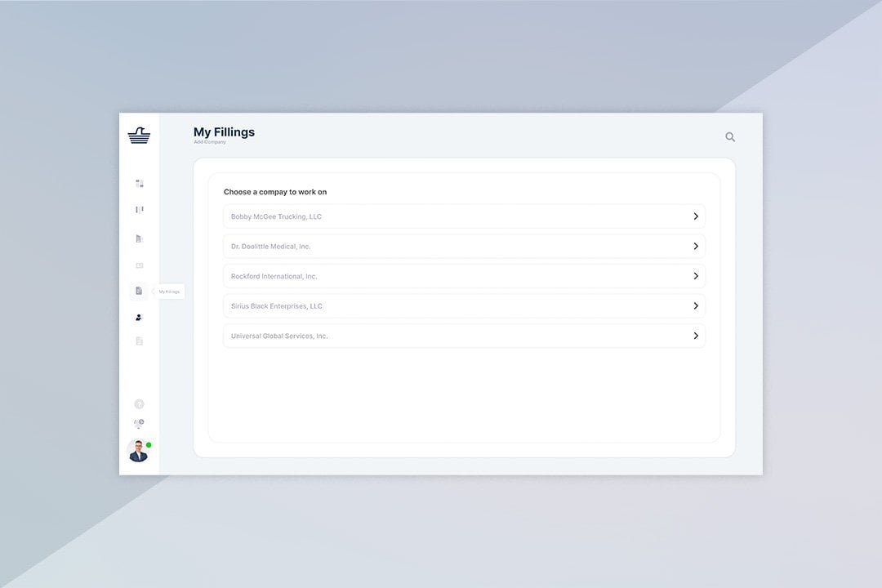Open the notifications bell icon
Viewport: 882px width, 588px height.
139,423
